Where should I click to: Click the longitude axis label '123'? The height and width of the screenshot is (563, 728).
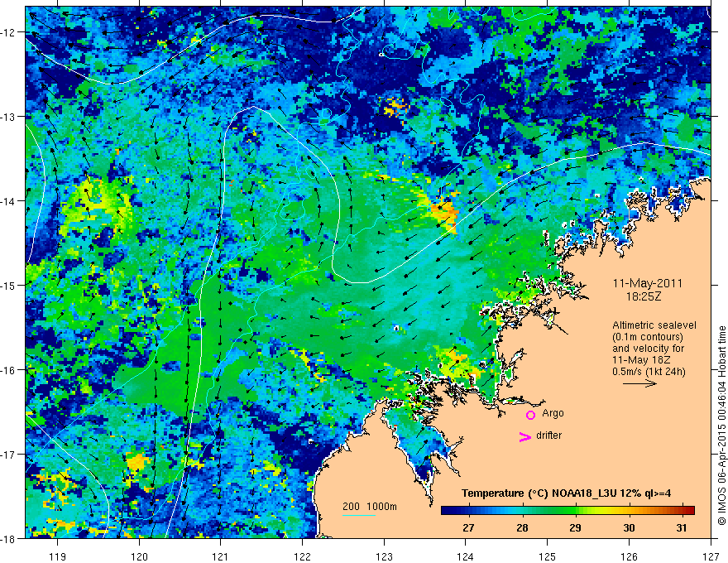tap(384, 556)
